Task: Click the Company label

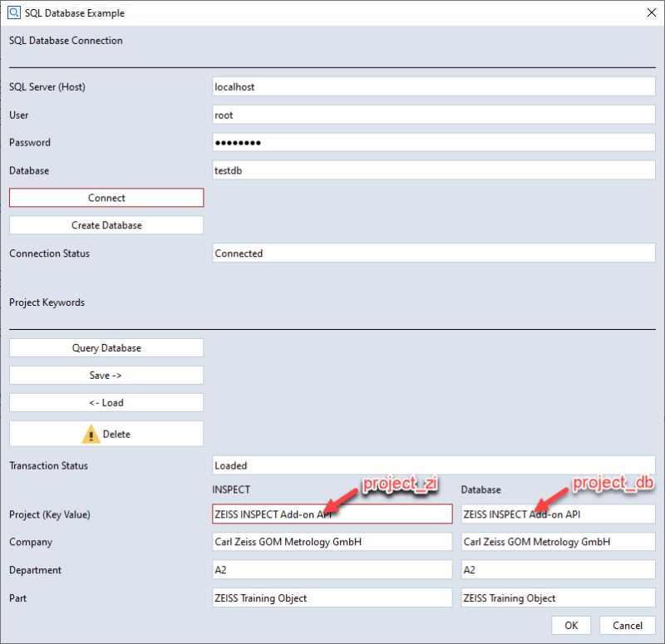Action: click(x=31, y=543)
